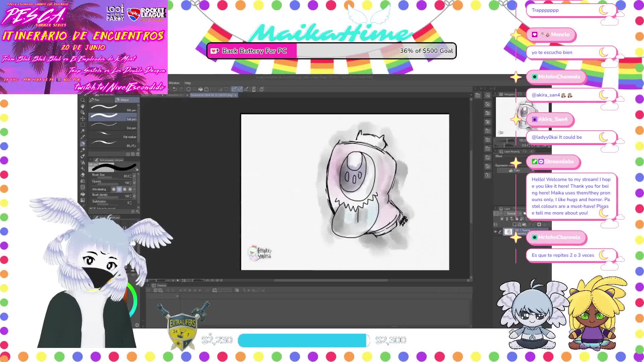This screenshot has width=644, height=362.
Task: Select the Blend tool
Action: [83, 181]
